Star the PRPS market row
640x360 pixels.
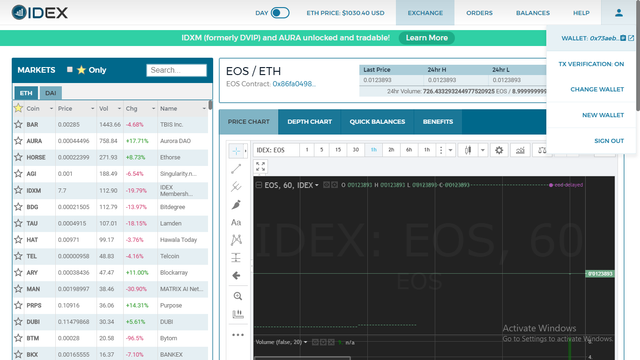pos(18,305)
